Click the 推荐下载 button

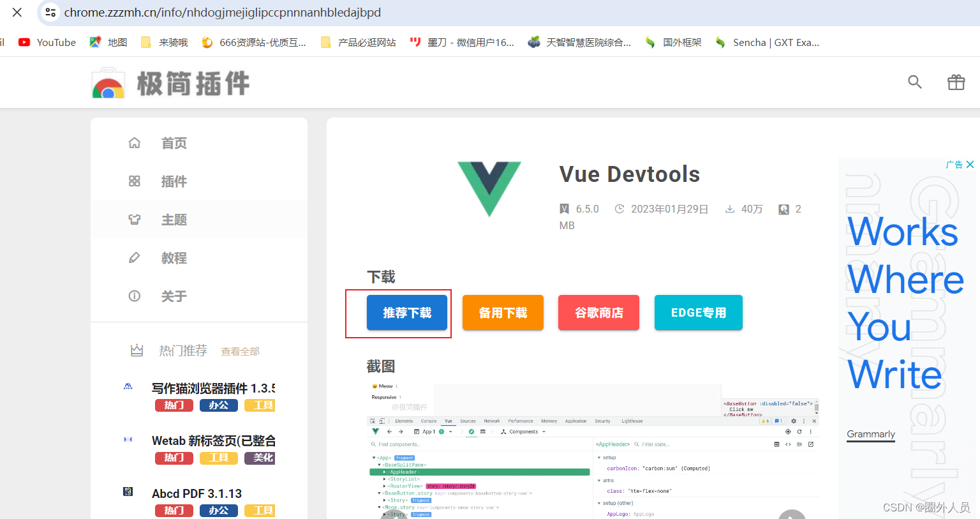407,313
